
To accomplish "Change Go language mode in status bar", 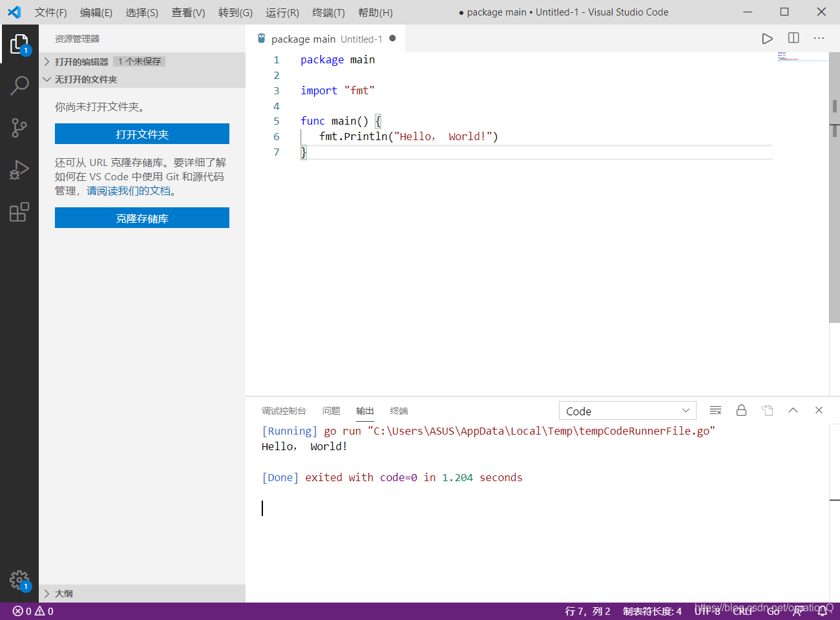I will 773,611.
